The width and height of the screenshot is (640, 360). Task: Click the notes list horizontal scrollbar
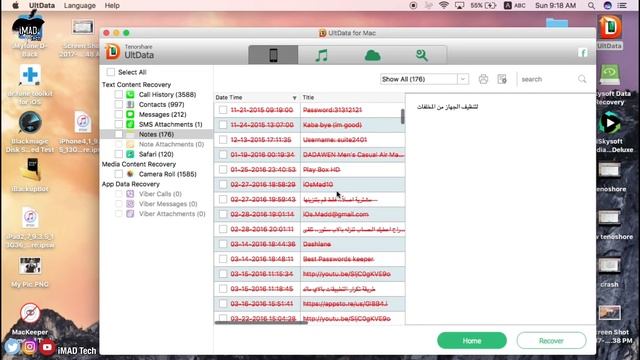click(261, 323)
